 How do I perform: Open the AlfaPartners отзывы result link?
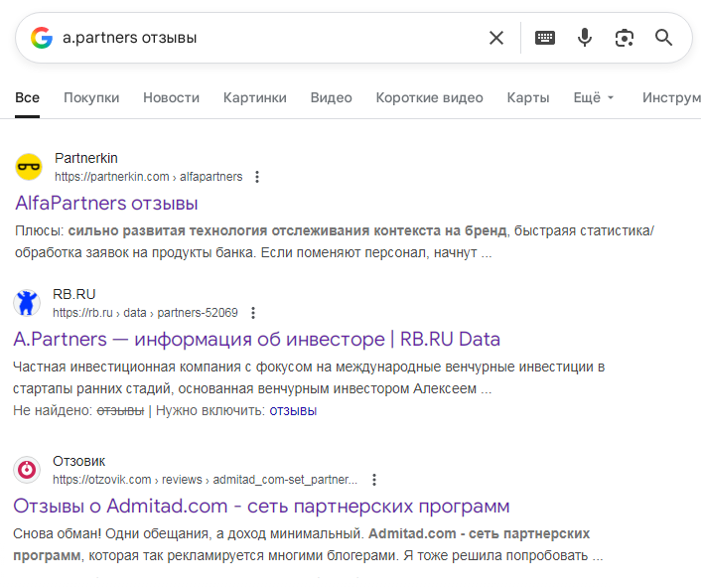point(106,204)
